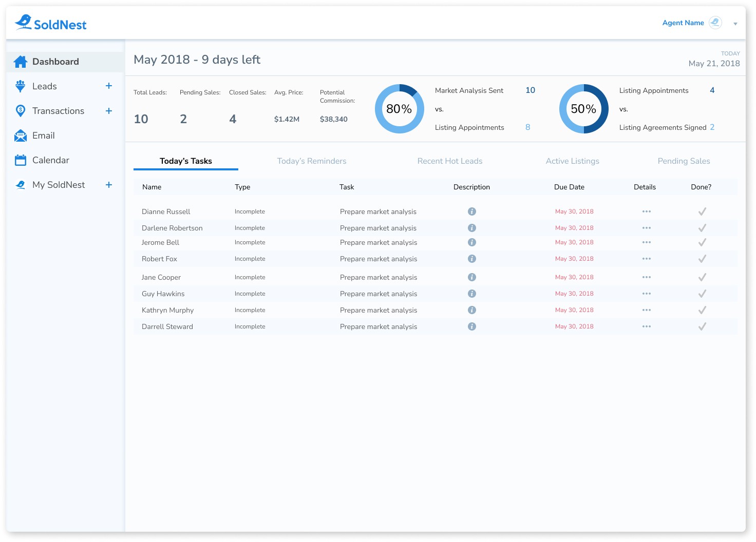Expand Transactions with plus icon

coord(109,110)
